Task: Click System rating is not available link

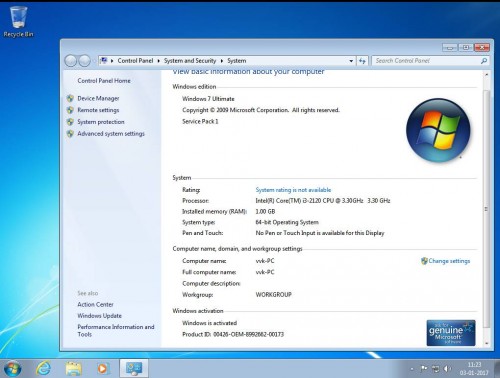Action: [x=293, y=190]
